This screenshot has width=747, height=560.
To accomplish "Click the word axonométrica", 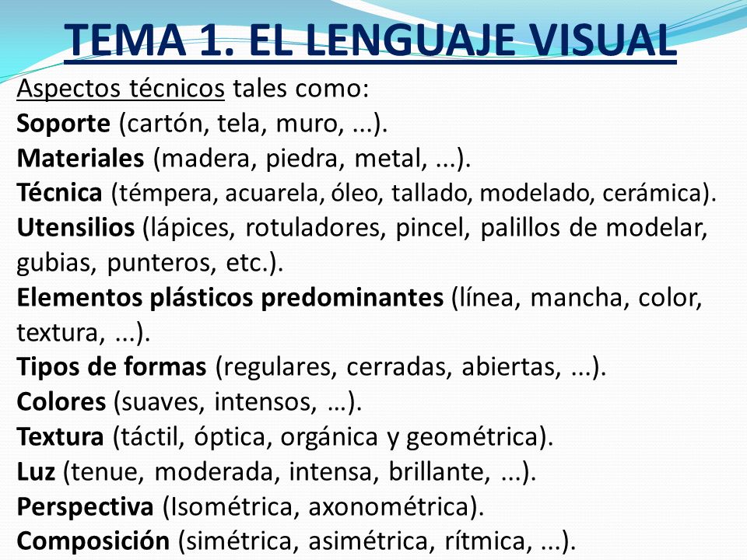I will click(389, 506).
